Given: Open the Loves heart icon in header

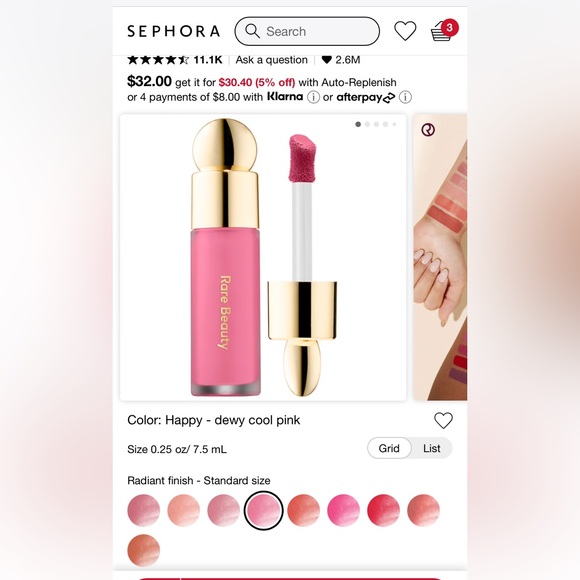Looking at the screenshot, I should pyautogui.click(x=405, y=31).
